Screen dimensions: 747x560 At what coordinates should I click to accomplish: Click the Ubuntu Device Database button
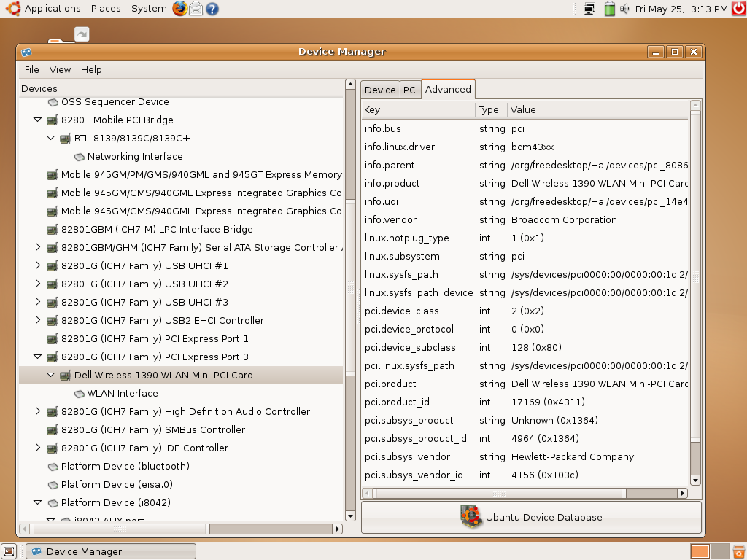click(531, 517)
